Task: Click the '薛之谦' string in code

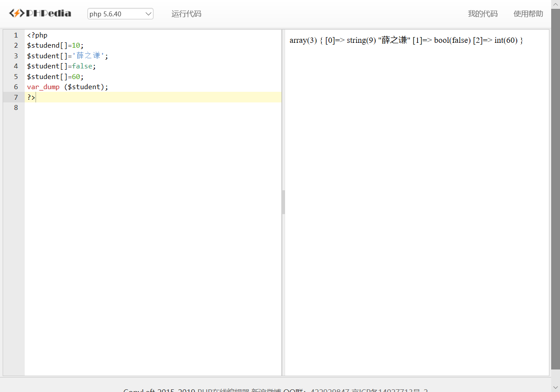Action: [88, 56]
